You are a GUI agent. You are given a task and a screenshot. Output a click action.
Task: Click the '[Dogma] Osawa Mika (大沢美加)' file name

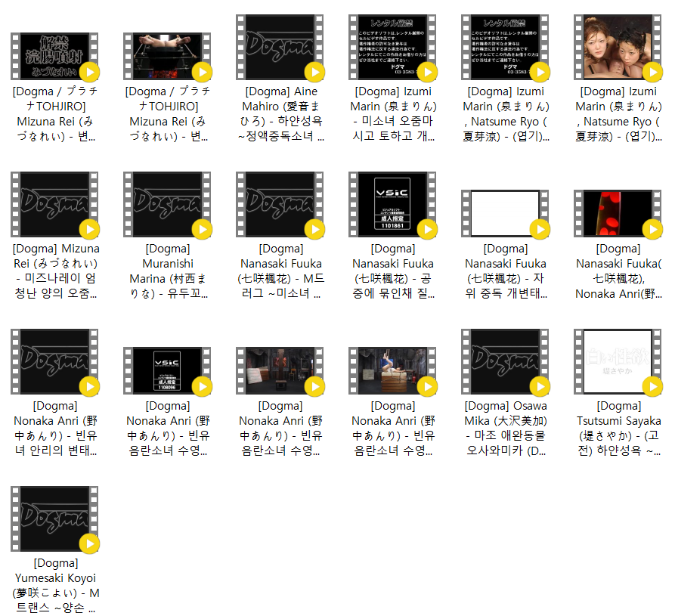pos(506,429)
